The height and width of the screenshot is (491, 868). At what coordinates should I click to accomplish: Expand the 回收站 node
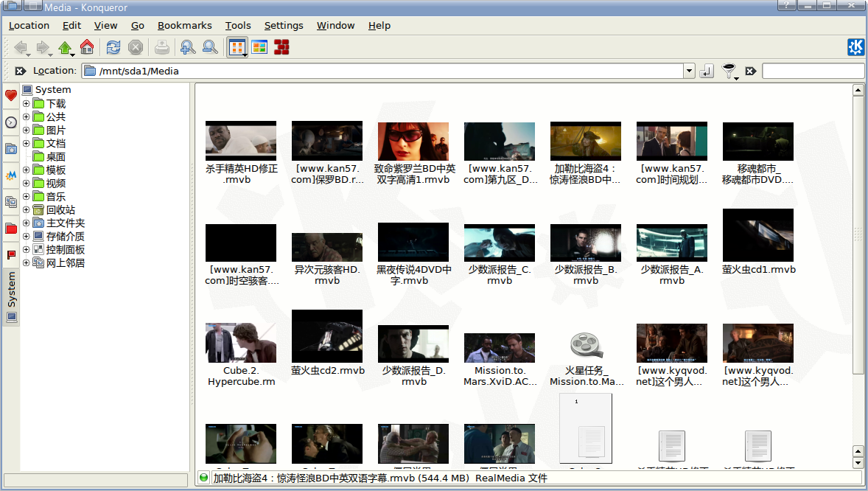point(26,210)
